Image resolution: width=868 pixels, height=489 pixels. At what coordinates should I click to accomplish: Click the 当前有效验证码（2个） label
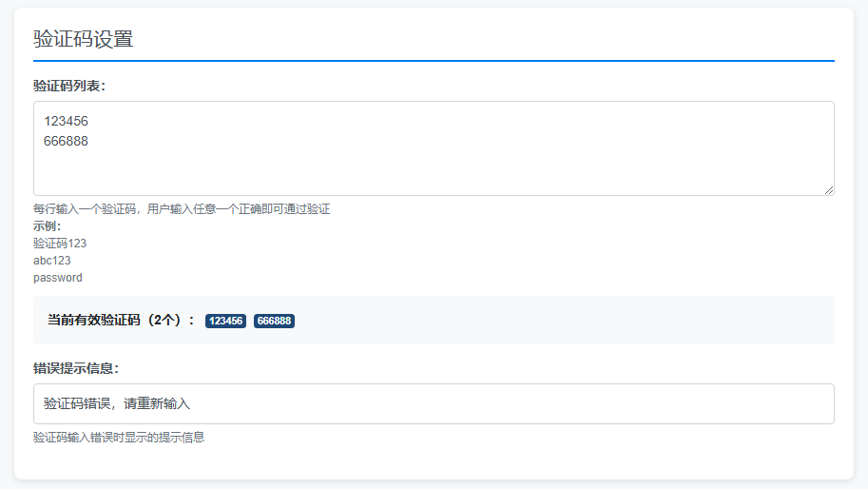(x=121, y=321)
